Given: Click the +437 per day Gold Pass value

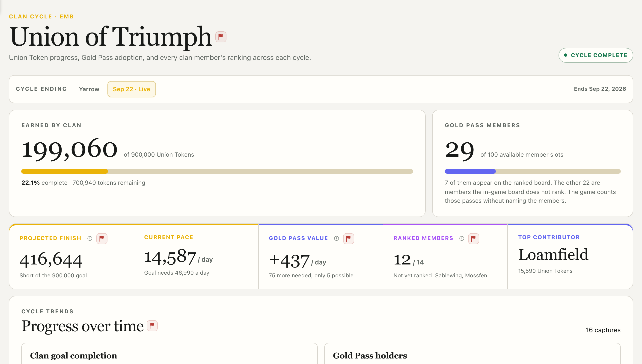Looking at the screenshot, I should pos(297,261).
